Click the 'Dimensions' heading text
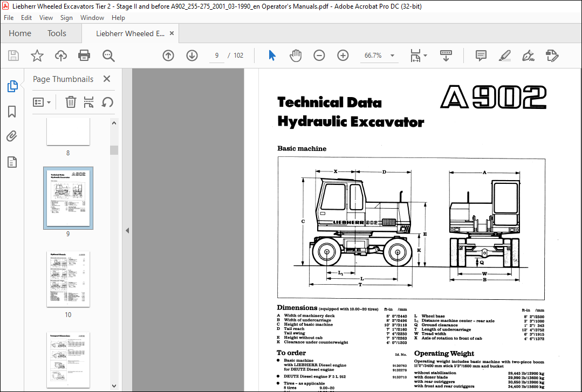 pyautogui.click(x=297, y=308)
